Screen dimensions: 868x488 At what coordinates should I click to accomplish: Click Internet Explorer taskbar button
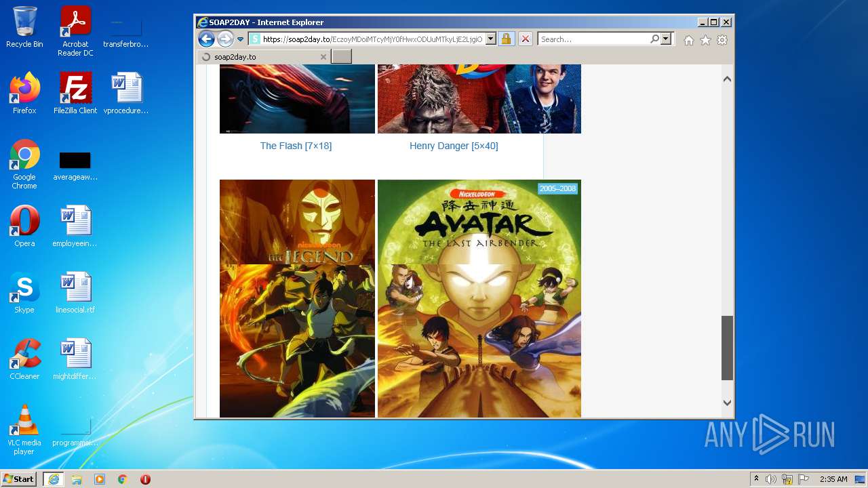coord(53,479)
